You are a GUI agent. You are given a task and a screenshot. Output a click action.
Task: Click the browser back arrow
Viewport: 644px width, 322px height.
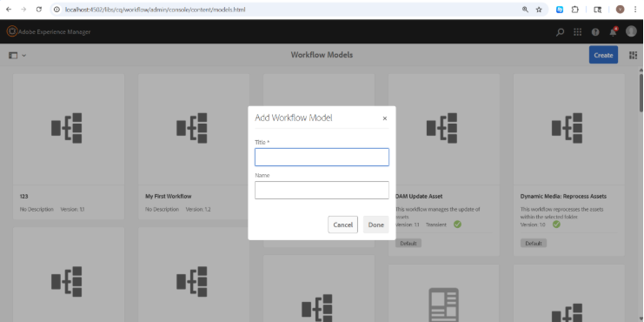tap(9, 10)
